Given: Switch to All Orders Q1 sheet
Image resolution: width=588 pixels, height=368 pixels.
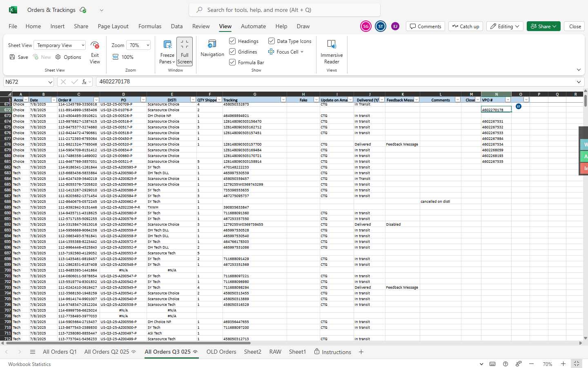Looking at the screenshot, I should tap(60, 352).
